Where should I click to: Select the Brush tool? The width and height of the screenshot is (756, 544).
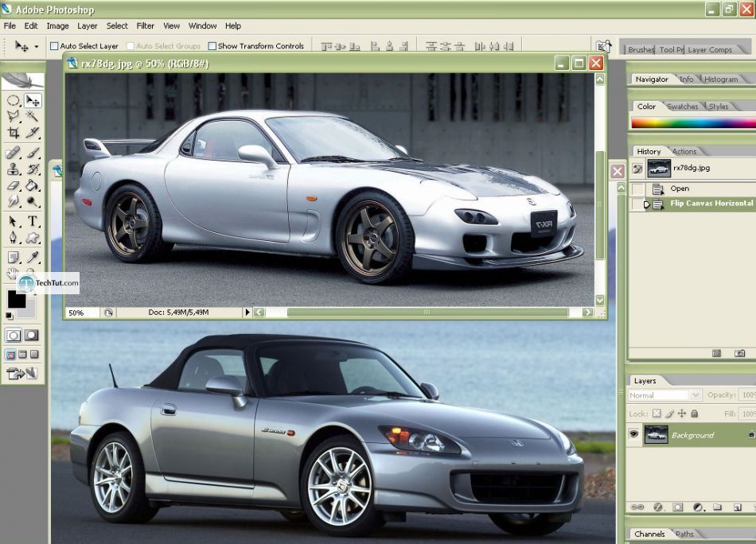click(x=33, y=153)
